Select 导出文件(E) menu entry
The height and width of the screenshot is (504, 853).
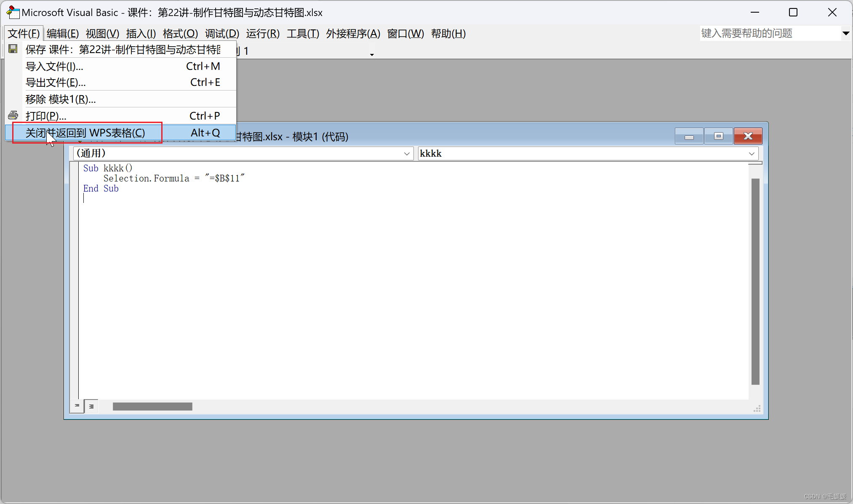click(56, 83)
